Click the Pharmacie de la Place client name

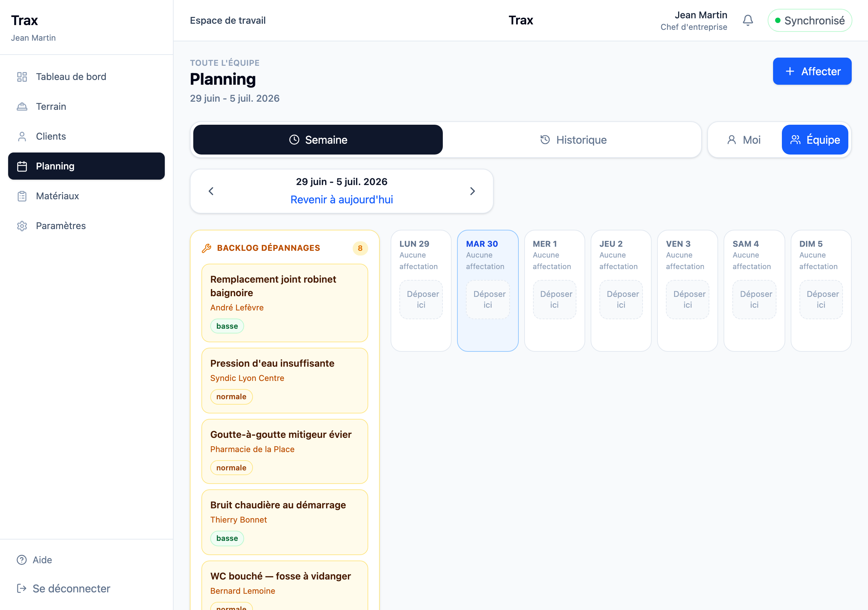[x=252, y=449]
